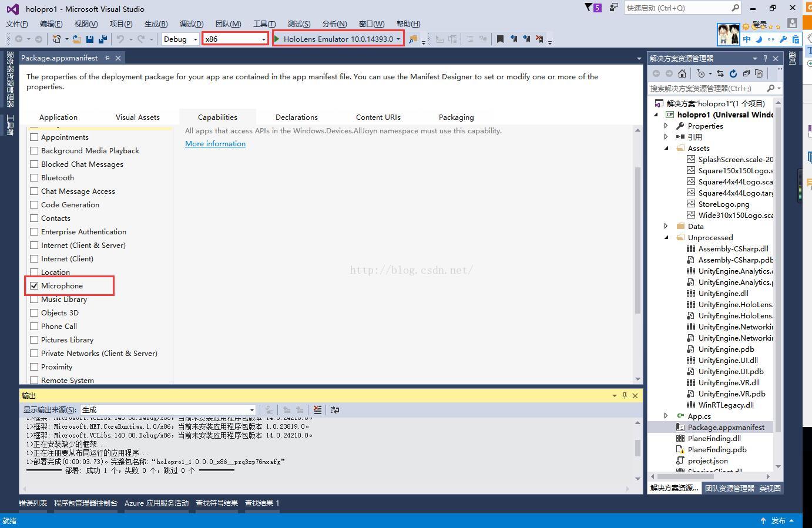
Task: Expand the Properties node
Action: pyautogui.click(x=666, y=126)
